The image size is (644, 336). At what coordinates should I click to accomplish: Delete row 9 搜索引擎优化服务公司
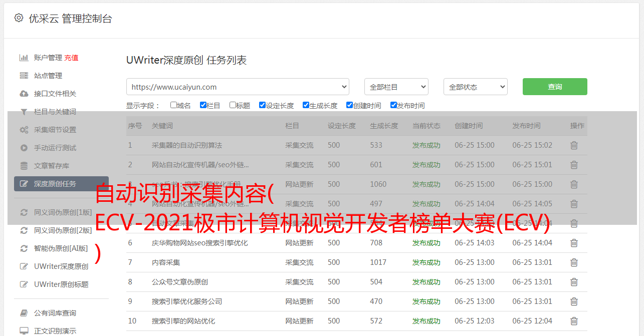pyautogui.click(x=574, y=301)
